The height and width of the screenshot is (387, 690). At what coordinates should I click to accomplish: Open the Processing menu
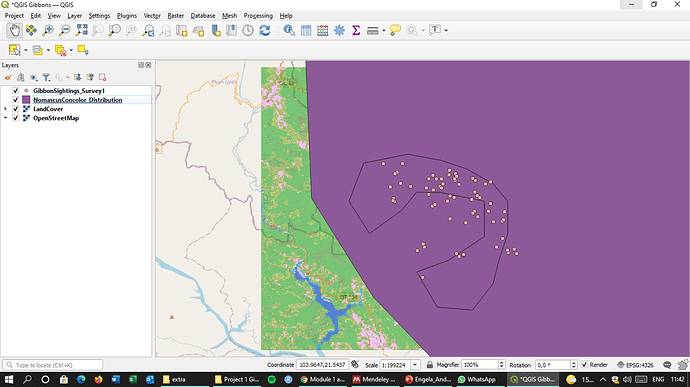(258, 15)
